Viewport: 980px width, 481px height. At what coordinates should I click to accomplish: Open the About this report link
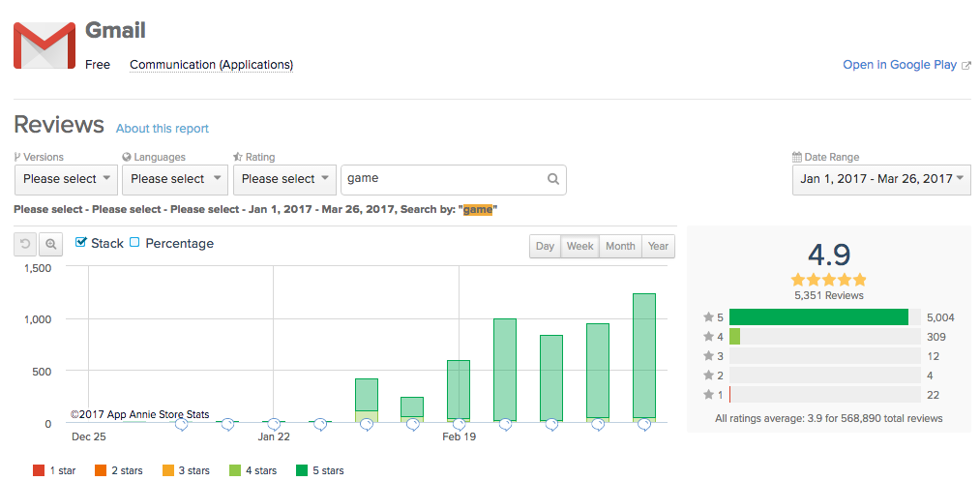click(x=163, y=129)
